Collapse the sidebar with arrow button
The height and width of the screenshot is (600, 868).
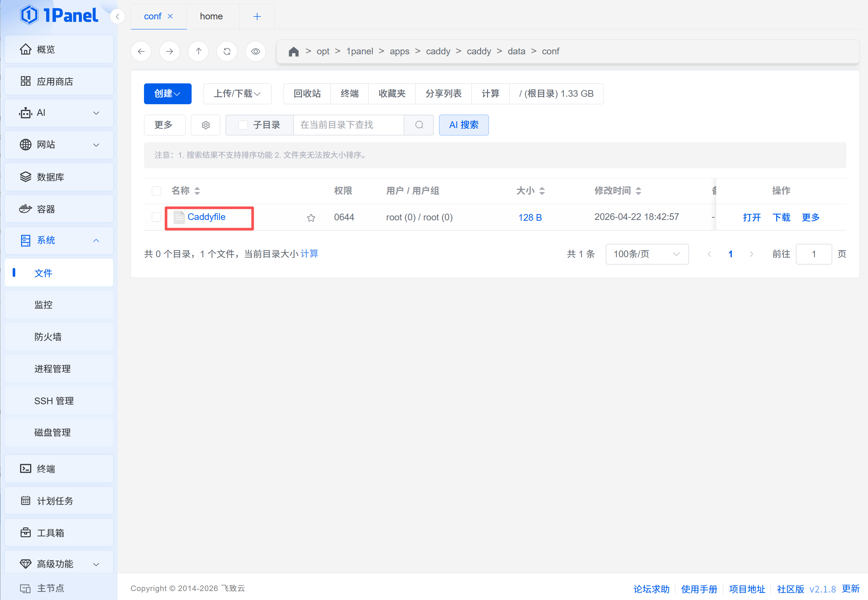118,16
